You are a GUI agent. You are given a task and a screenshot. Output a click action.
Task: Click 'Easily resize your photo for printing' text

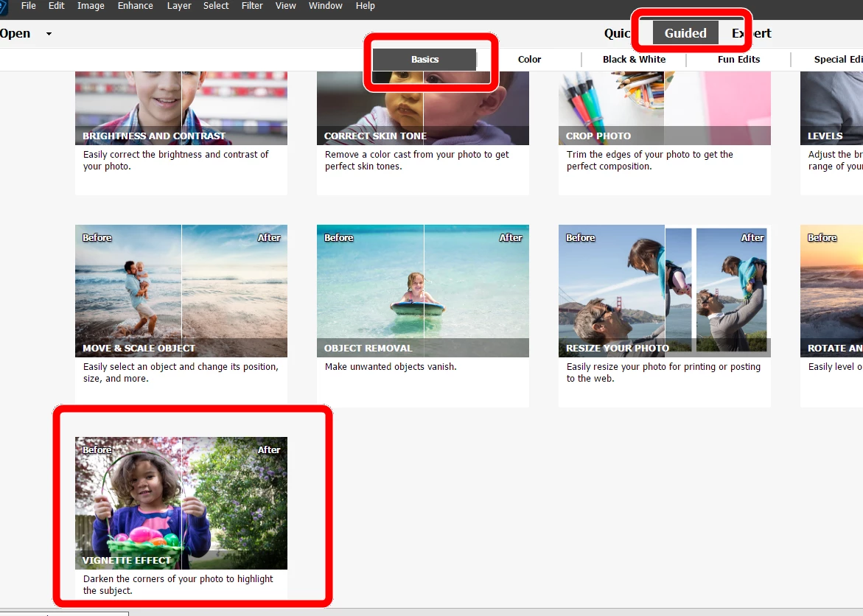[663, 373]
